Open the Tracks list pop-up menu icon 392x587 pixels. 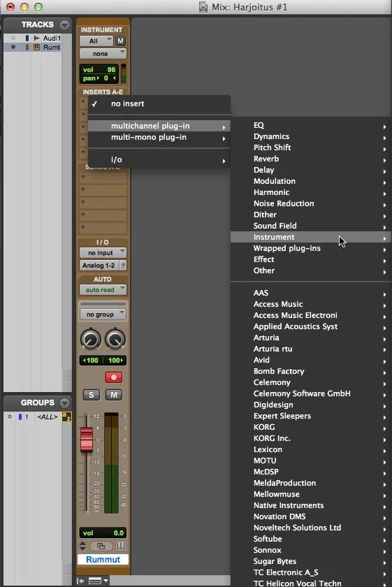click(65, 24)
